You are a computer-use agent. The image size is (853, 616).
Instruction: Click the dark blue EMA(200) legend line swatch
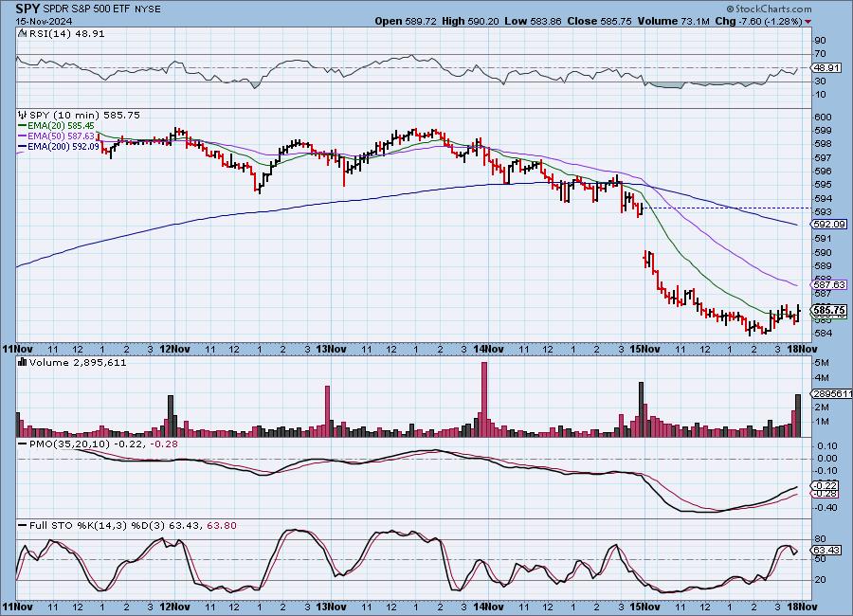click(23, 146)
